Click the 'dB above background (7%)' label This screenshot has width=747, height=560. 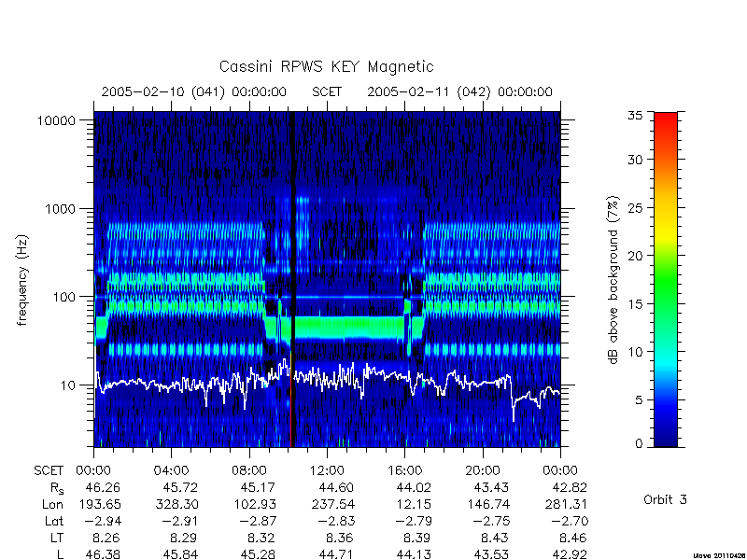click(x=613, y=280)
